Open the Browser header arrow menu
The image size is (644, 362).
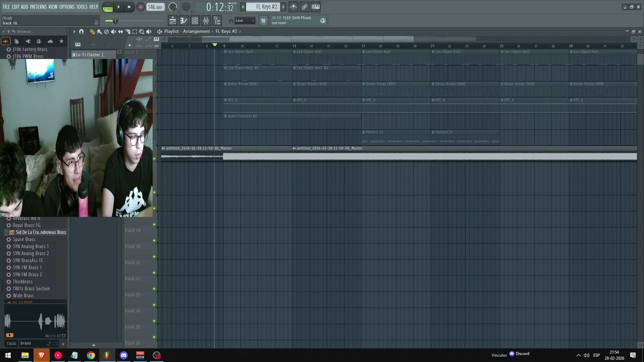[x=4, y=32]
